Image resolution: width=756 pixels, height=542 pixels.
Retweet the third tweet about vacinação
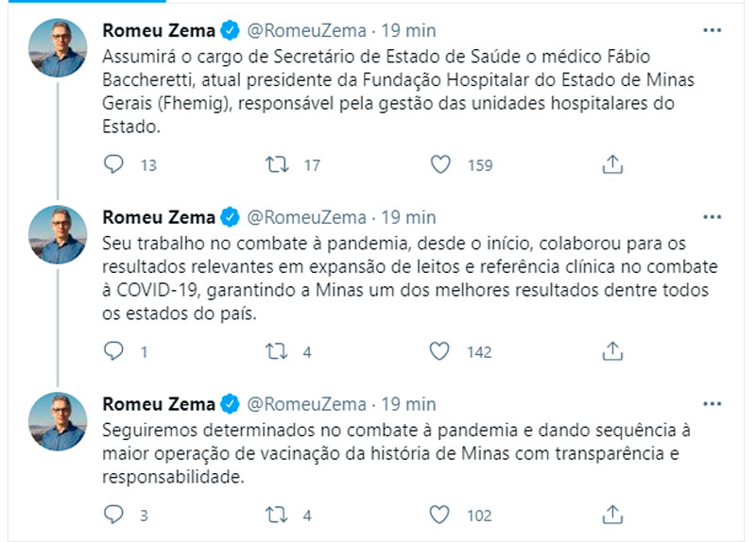coord(277,516)
